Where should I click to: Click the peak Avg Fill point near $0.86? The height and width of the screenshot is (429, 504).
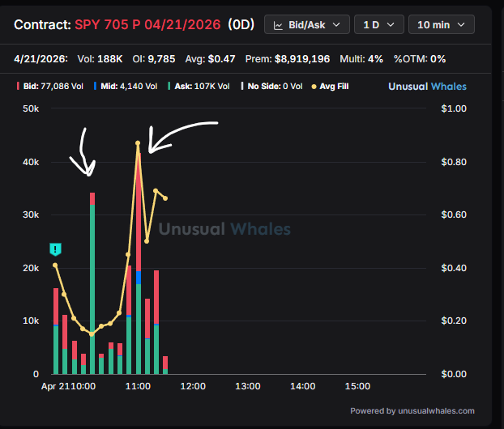(138, 143)
